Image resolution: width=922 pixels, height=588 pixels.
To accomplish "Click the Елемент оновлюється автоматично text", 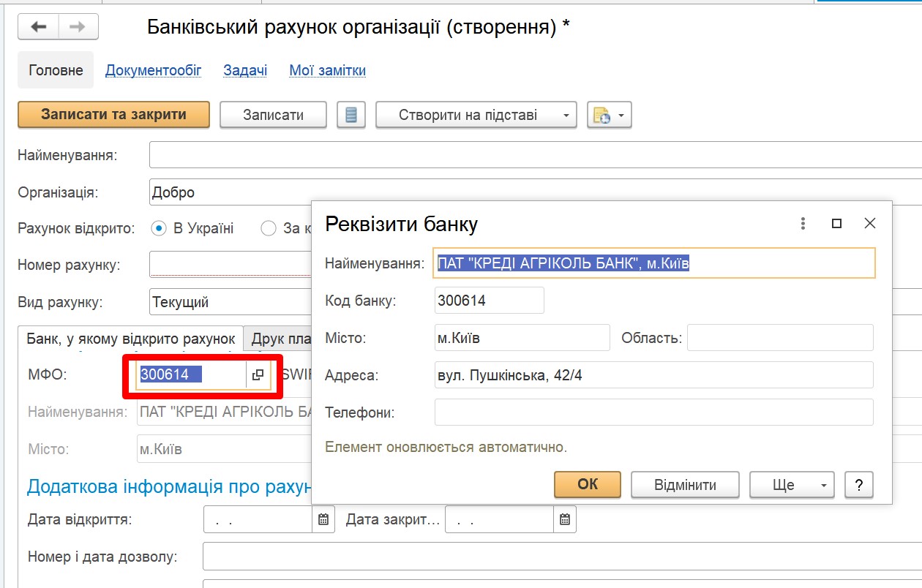I will [446, 446].
